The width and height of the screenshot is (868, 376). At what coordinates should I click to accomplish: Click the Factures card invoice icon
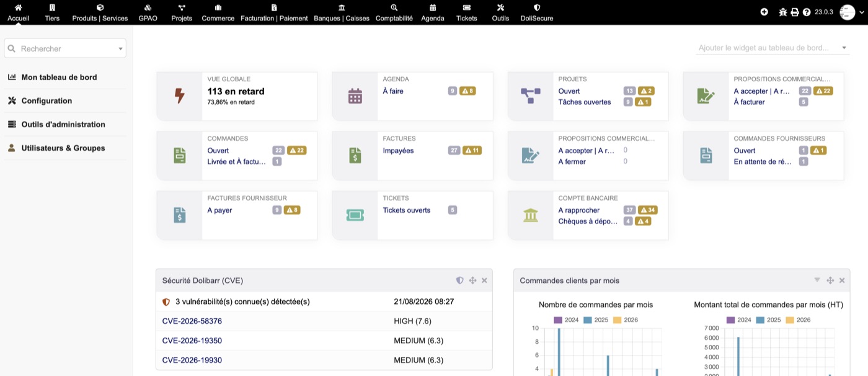(355, 155)
